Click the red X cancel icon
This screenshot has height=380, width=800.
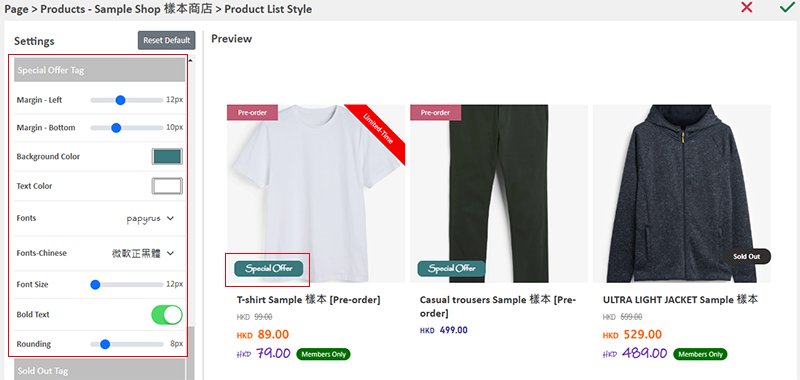click(747, 8)
